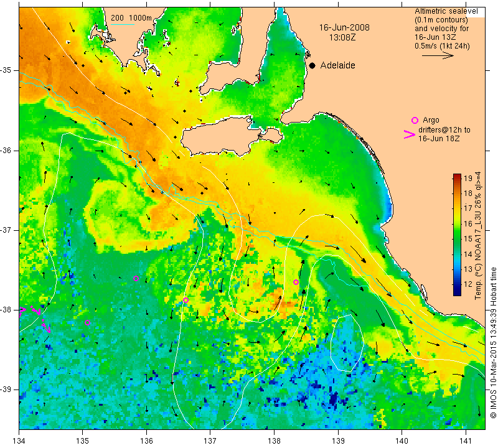Click the 137 longitude axis label
This screenshot has height=448, width=498.
[x=210, y=441]
